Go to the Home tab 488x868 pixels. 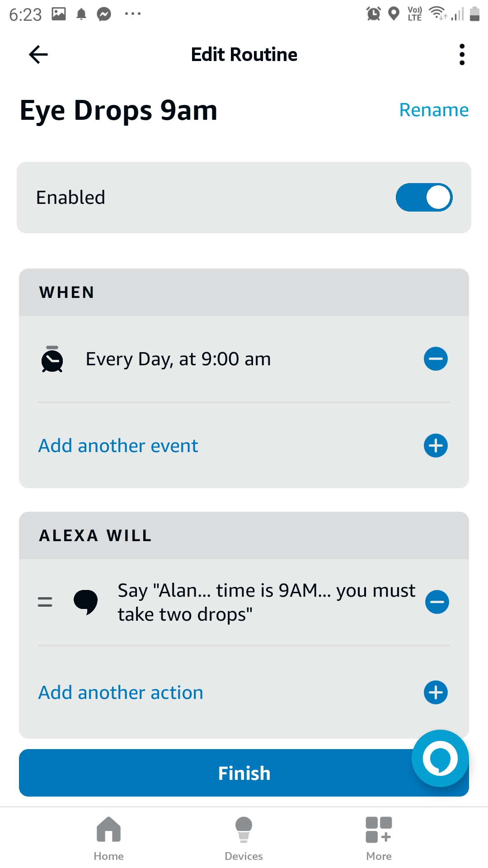[108, 838]
